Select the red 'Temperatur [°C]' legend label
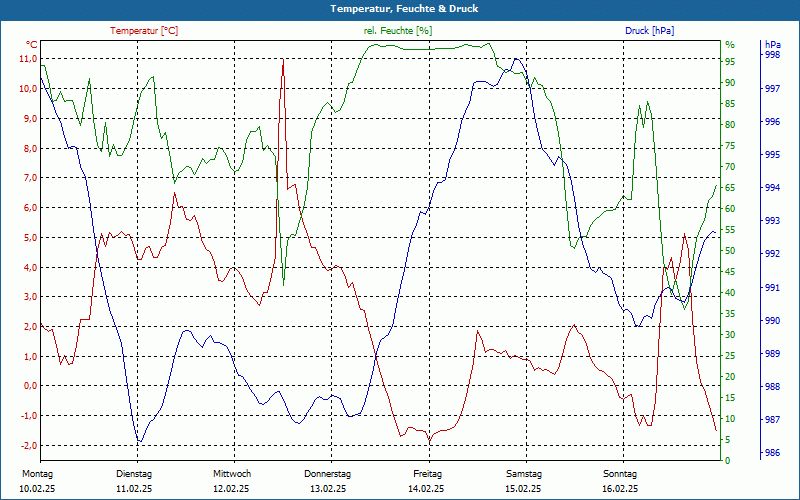Viewport: 800px width, 500px height. point(144,31)
